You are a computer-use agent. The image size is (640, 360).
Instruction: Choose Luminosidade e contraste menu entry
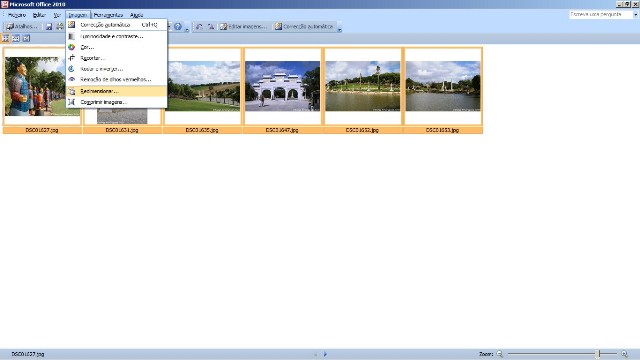[x=117, y=36]
